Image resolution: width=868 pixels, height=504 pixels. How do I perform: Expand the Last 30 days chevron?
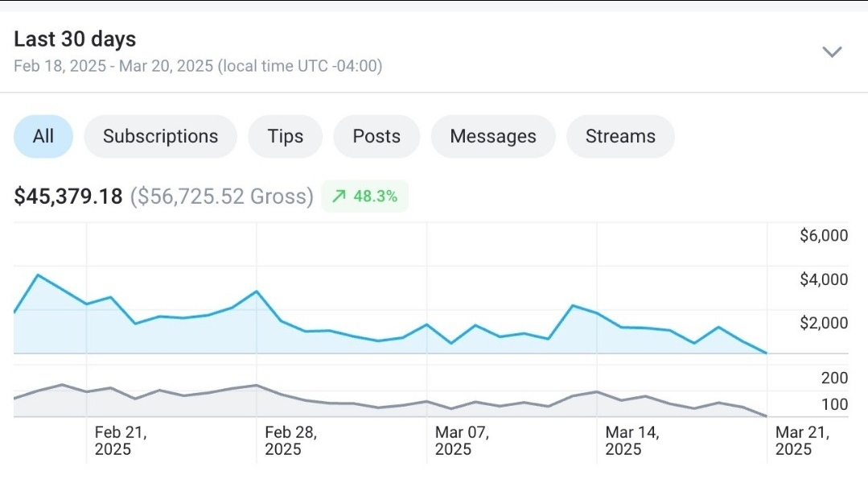[832, 52]
